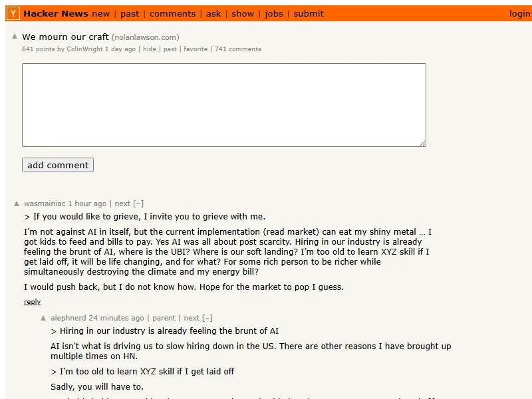
Task: Click the login link
Action: click(519, 13)
